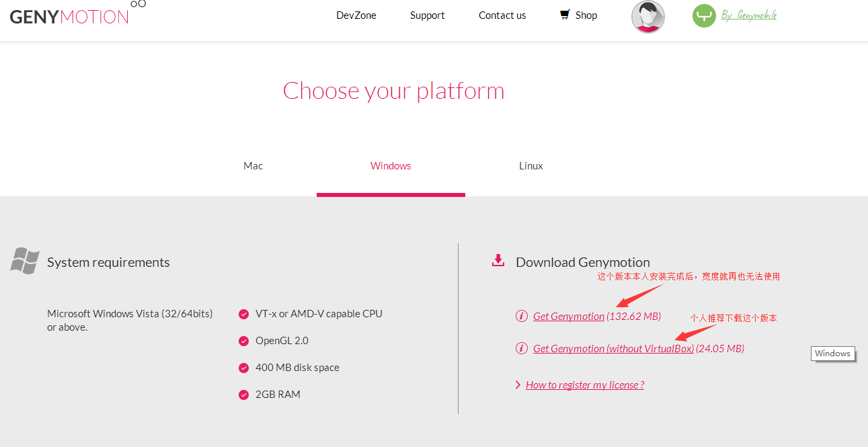The width and height of the screenshot is (868, 447).
Task: Click the VT-x or AMD-V capable CPU text
Action: click(319, 314)
